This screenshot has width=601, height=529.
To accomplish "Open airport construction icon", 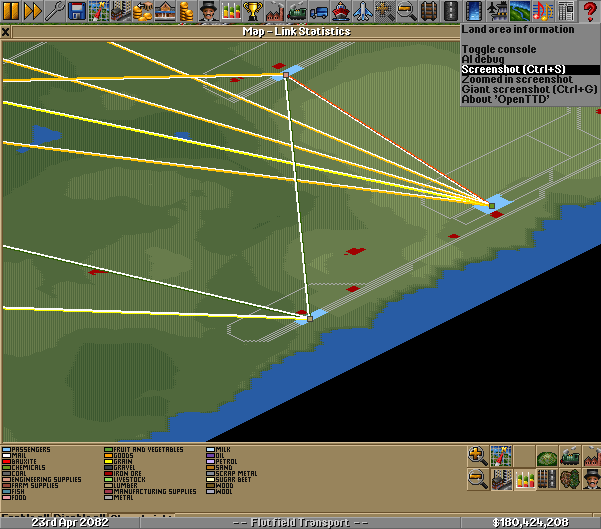I will [497, 11].
